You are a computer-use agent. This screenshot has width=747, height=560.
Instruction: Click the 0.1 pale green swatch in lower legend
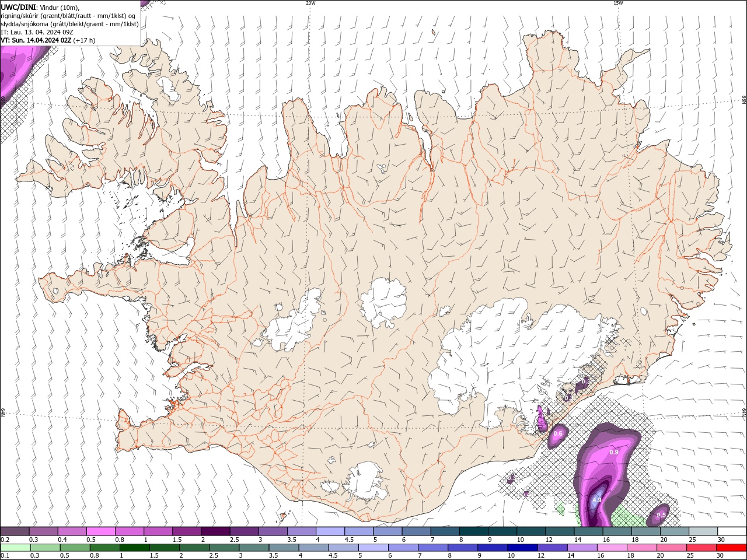pos(15,548)
